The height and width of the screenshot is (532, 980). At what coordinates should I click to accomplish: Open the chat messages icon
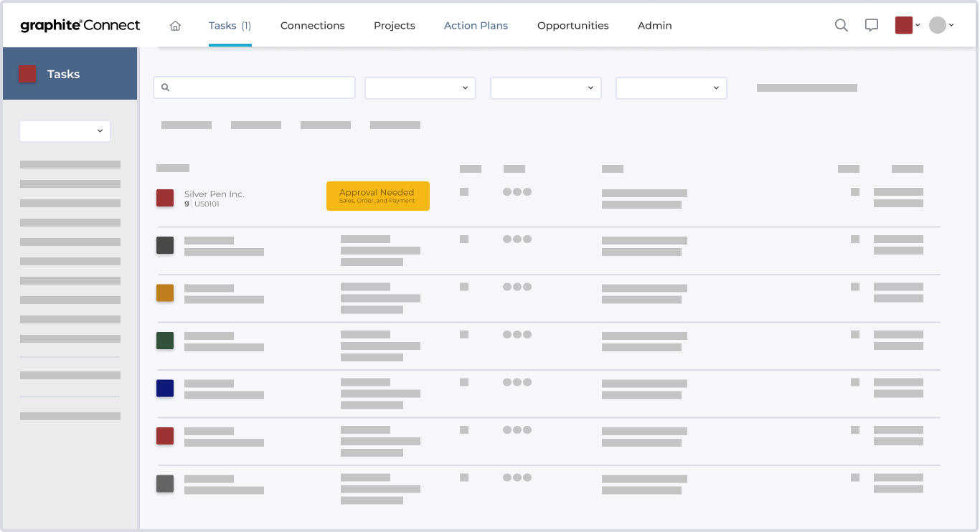(x=871, y=25)
